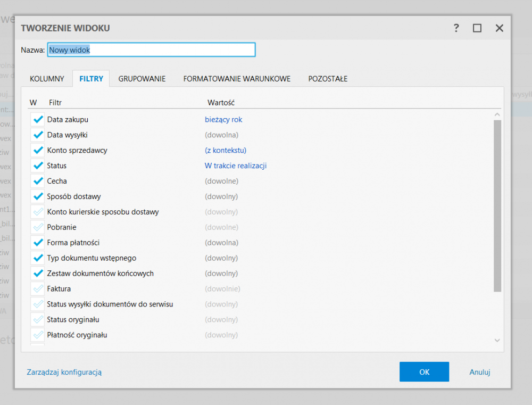Uncheck the Data zakupu filter checkbox

pyautogui.click(x=38, y=120)
